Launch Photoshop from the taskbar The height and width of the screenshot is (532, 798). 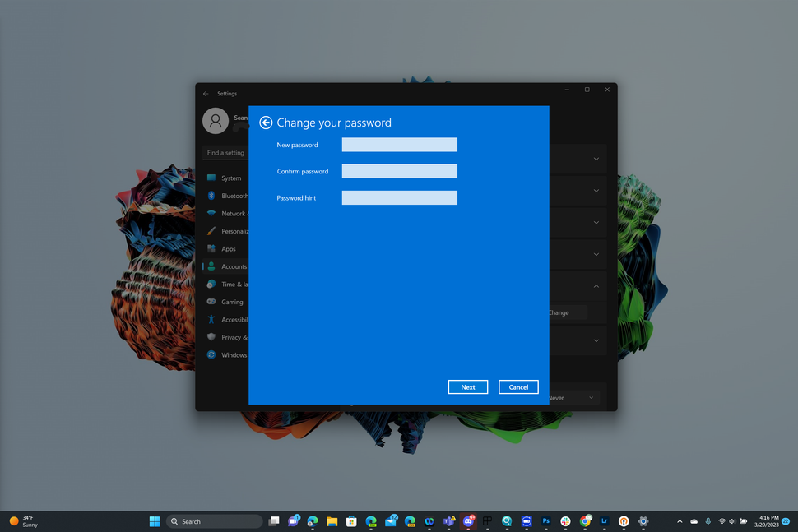[x=545, y=521]
